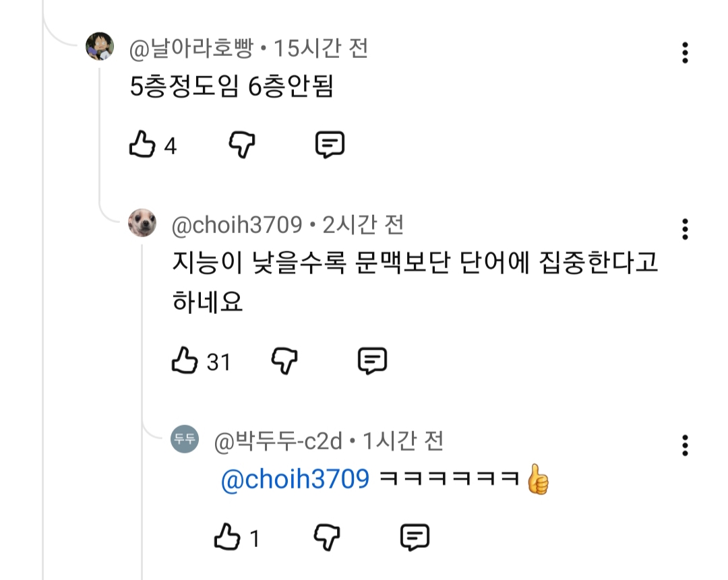Tap @choih3709's dog avatar

tap(142, 223)
